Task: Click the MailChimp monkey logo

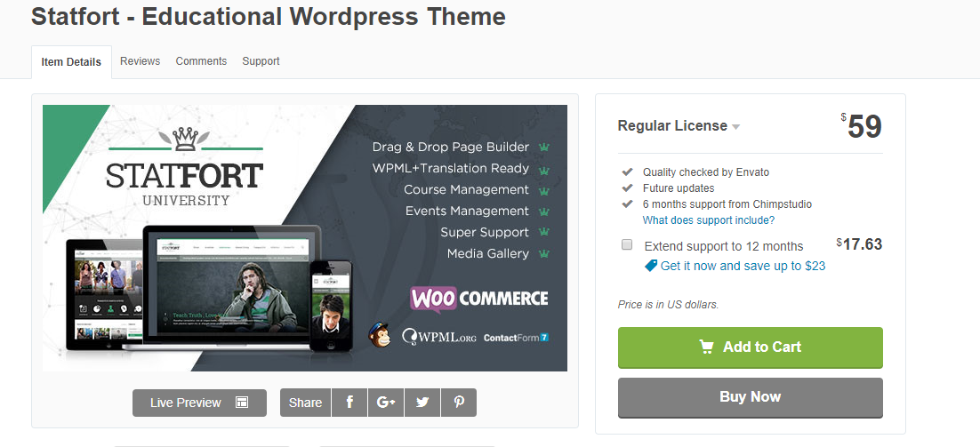Action: click(x=380, y=336)
